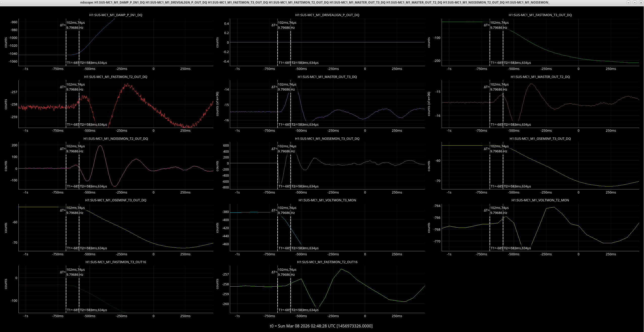Select the FASTIMON_T3_OUT_DQ channel title
The height and width of the screenshot is (332, 644).
tap(540, 15)
